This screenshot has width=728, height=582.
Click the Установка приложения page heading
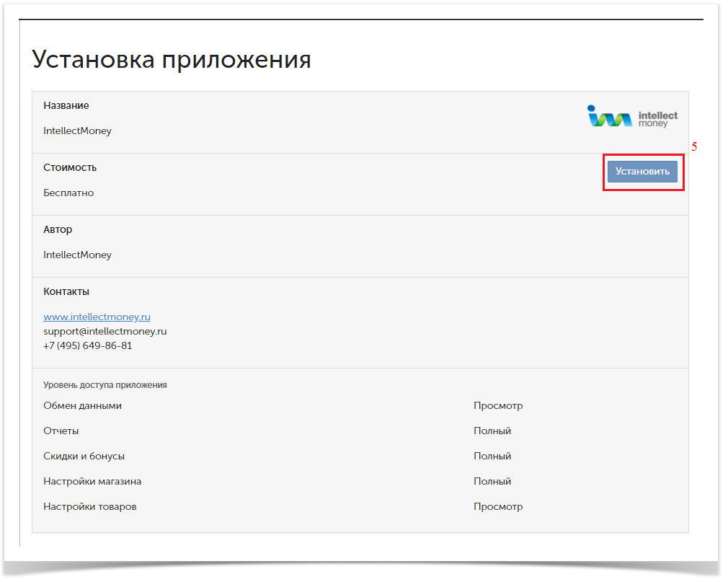(x=172, y=59)
